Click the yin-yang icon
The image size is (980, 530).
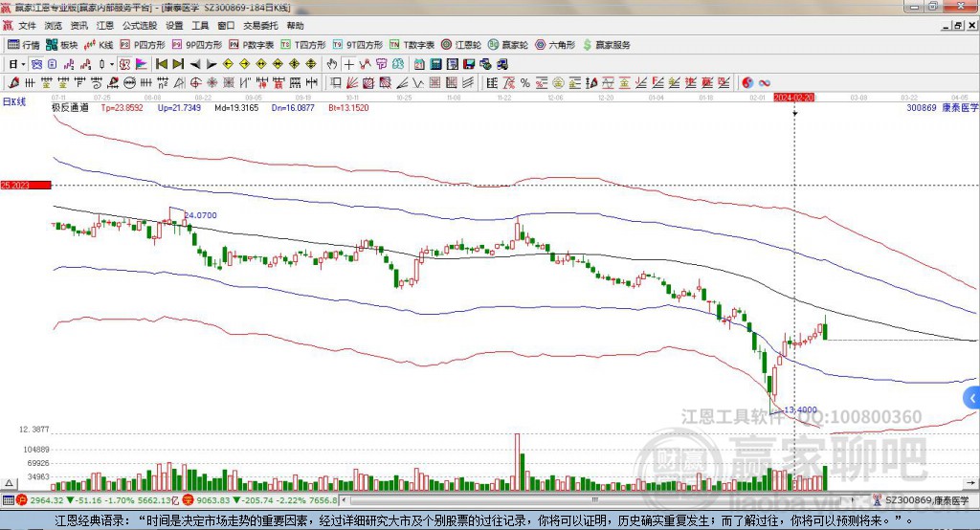pos(747,82)
